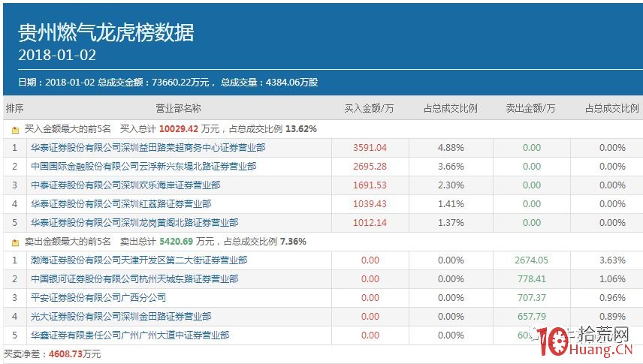
Task: Open 光大证券深圳金田路证券营业部 link
Action: point(121,317)
